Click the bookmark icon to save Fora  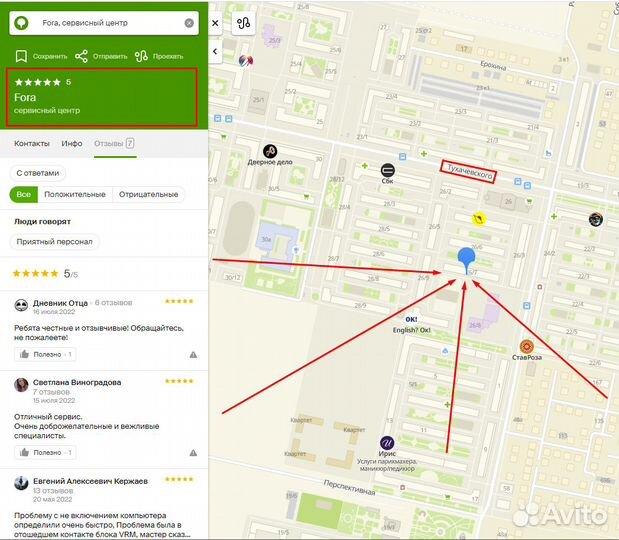21,56
